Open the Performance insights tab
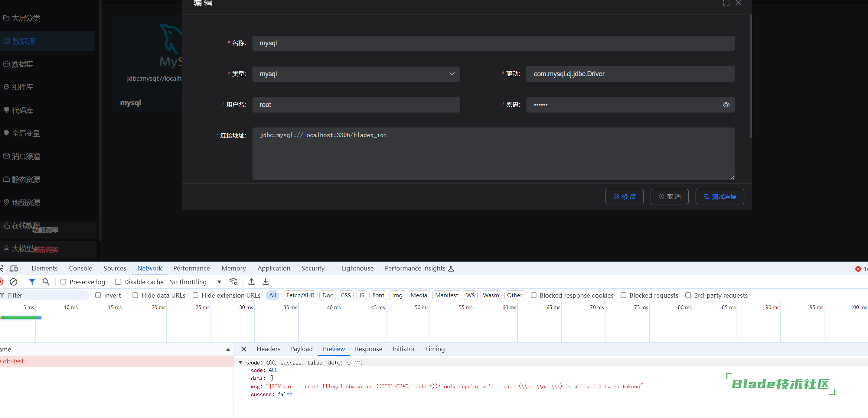 (x=419, y=268)
